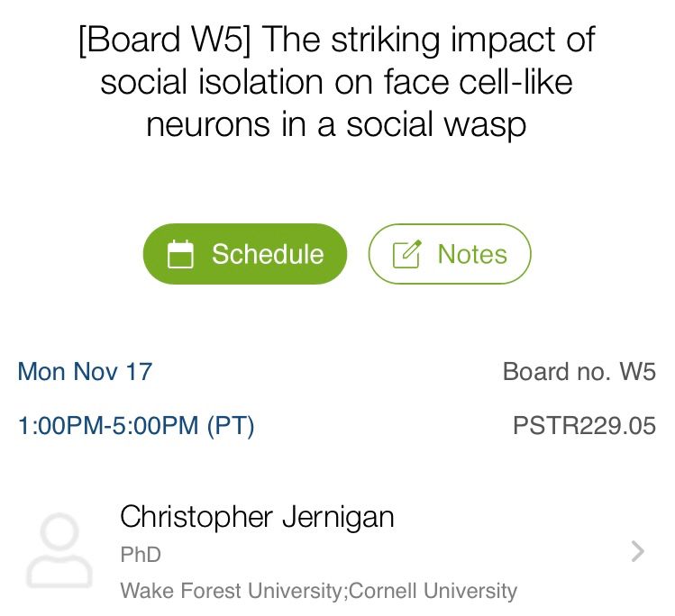Screen dimensions: 675x616
Task: Select the PSTR229.05 poster code
Action: (584, 425)
